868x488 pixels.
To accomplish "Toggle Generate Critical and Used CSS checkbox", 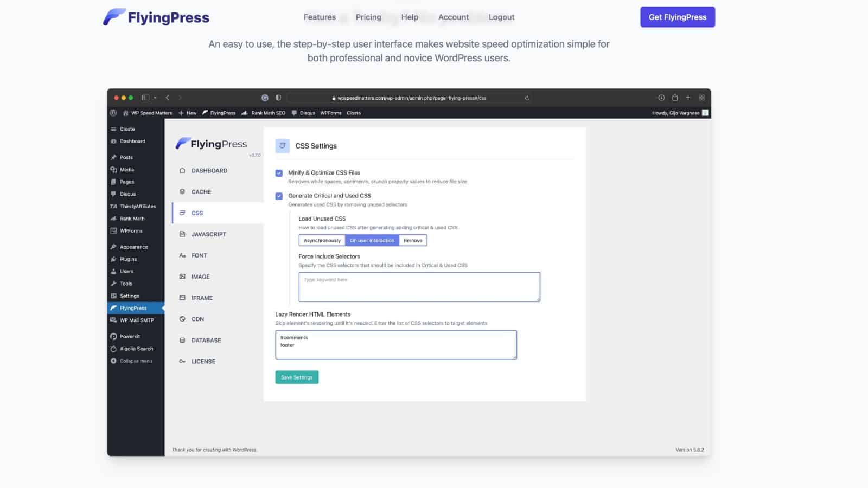I will (279, 196).
